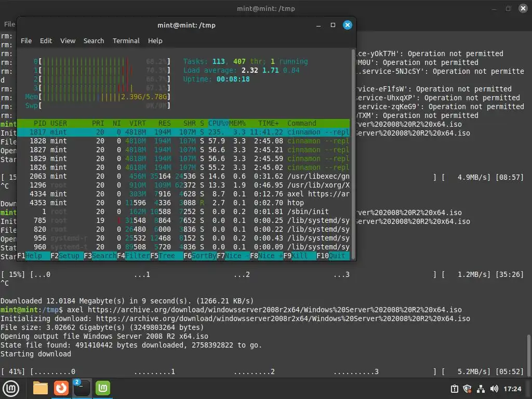The image size is (532, 399).
Task: Open the Help menu in front terminal
Action: (x=155, y=41)
